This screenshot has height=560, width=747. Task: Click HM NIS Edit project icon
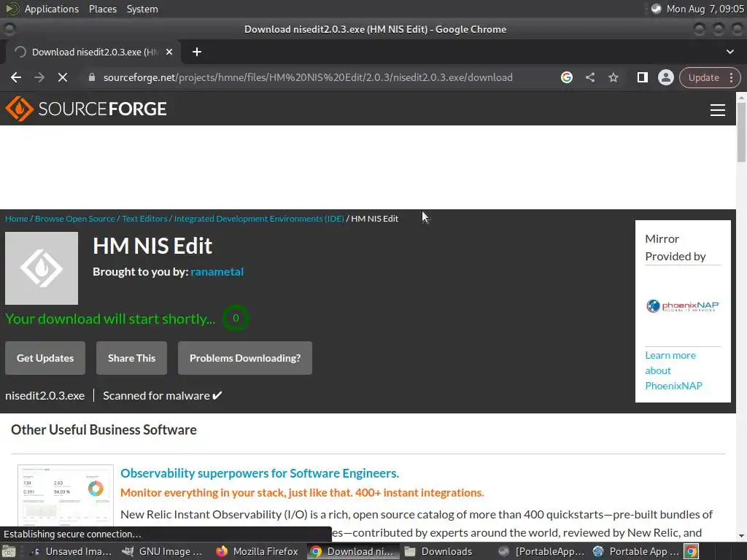tap(42, 268)
